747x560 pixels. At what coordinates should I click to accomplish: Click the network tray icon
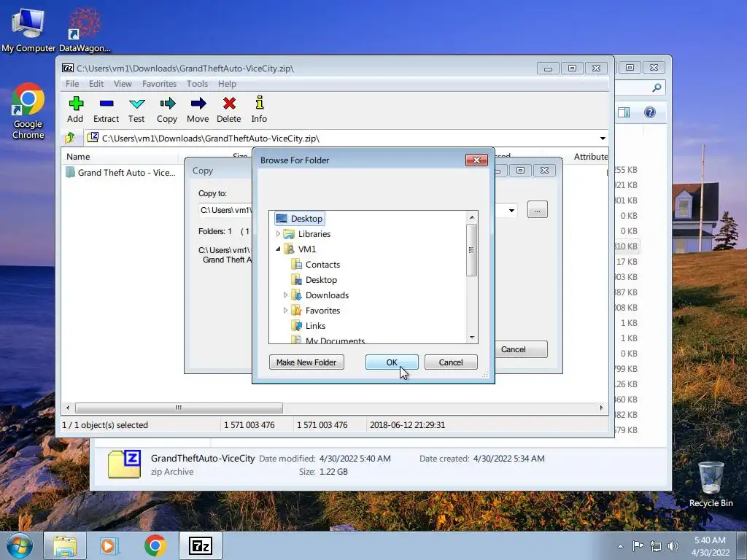656,546
